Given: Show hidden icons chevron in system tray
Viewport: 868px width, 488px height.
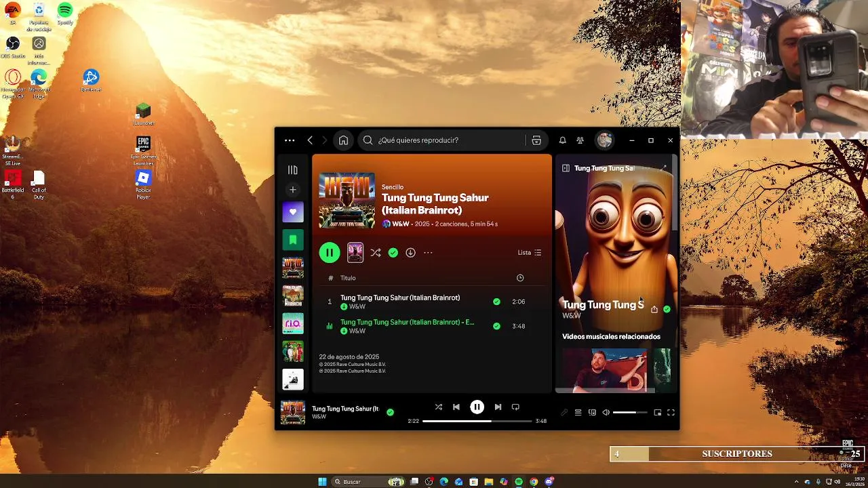Looking at the screenshot, I should point(797,482).
